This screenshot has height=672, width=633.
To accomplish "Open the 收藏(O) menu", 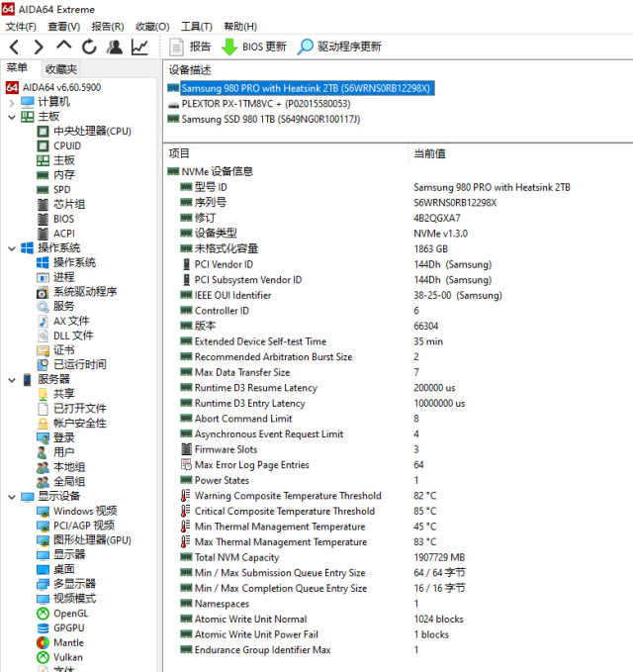I will click(152, 27).
